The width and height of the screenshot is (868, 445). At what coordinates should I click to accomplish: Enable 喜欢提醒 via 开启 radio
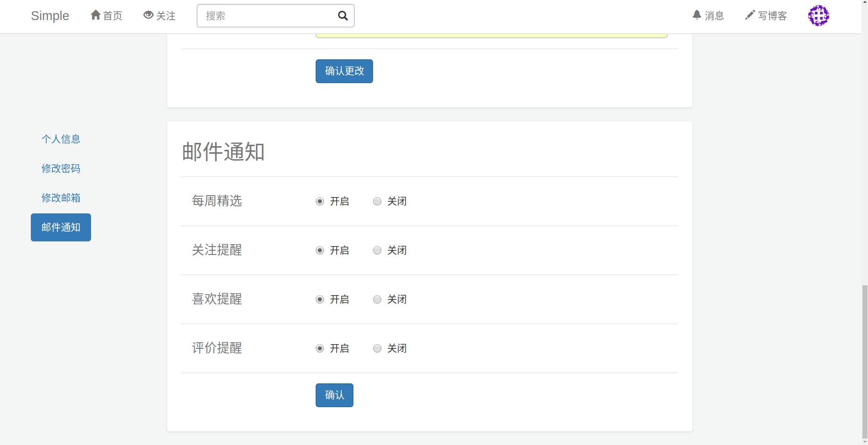pyautogui.click(x=320, y=299)
